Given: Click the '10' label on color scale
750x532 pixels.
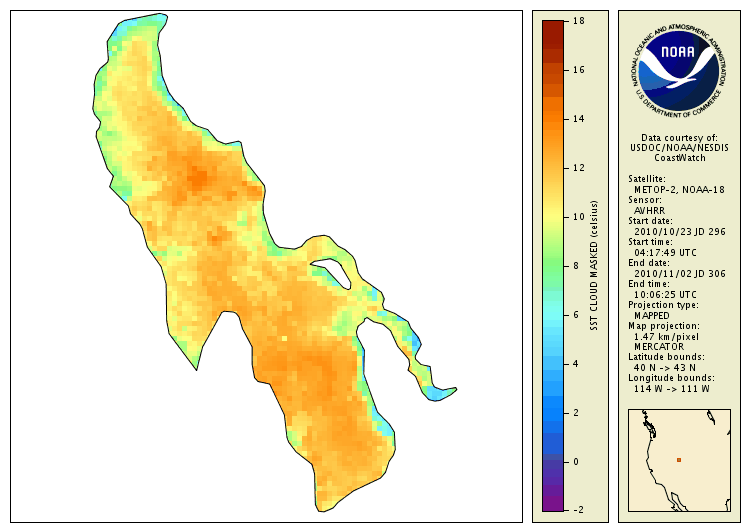Looking at the screenshot, I should click(x=579, y=217).
